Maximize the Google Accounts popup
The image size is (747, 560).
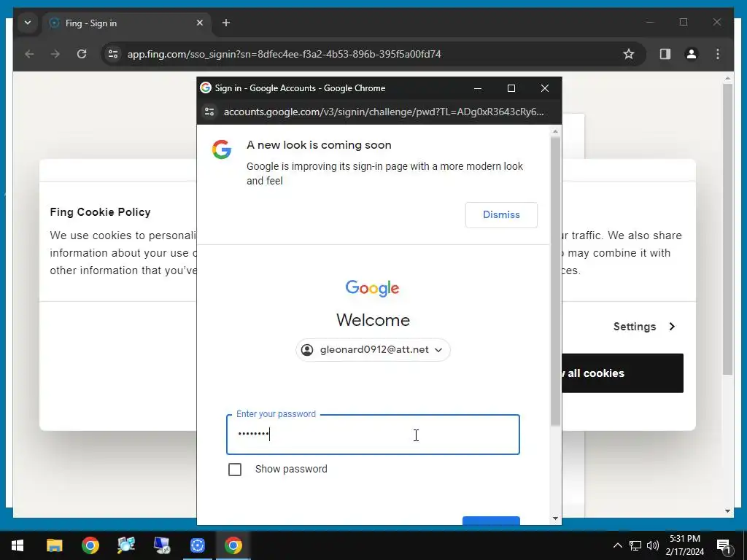[511, 88]
